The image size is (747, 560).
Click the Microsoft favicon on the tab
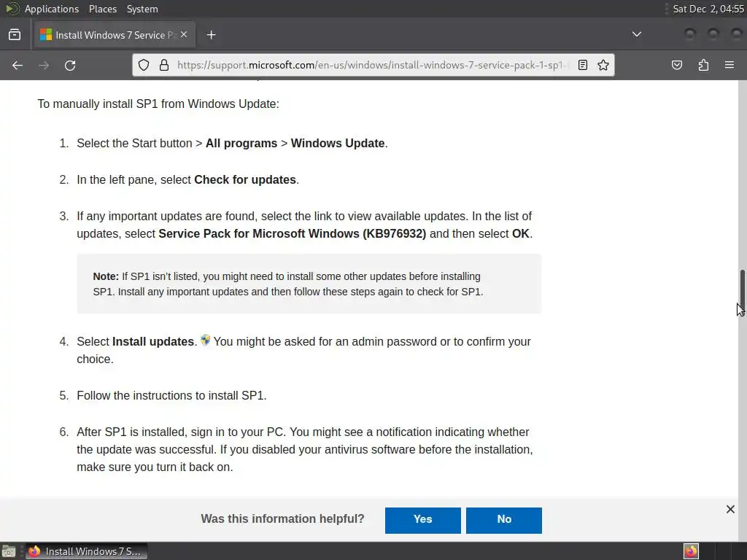[x=46, y=35]
